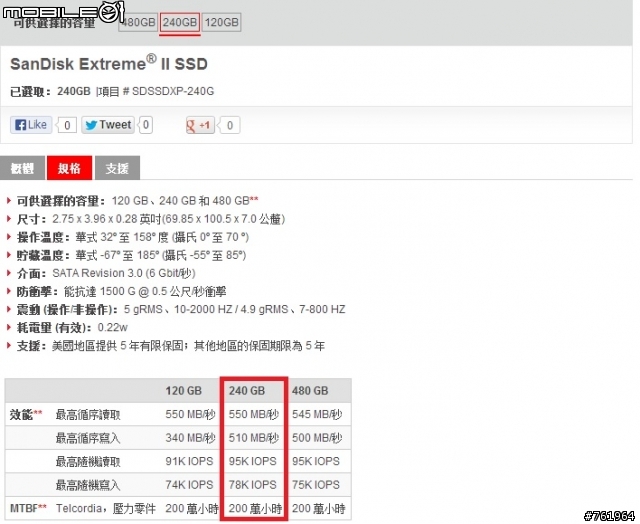The height and width of the screenshot is (524, 640).
Task: Click the 74K IOPS cell
Action: 189,485
